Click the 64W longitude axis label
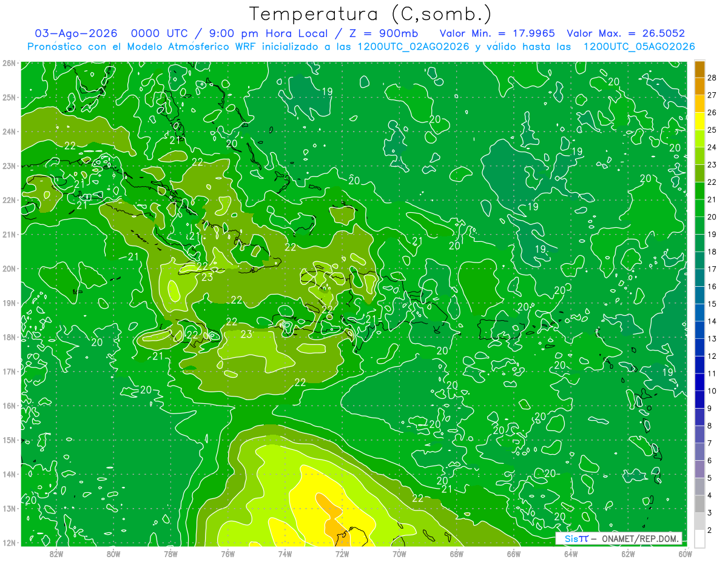This screenshot has width=728, height=562. tap(571, 554)
